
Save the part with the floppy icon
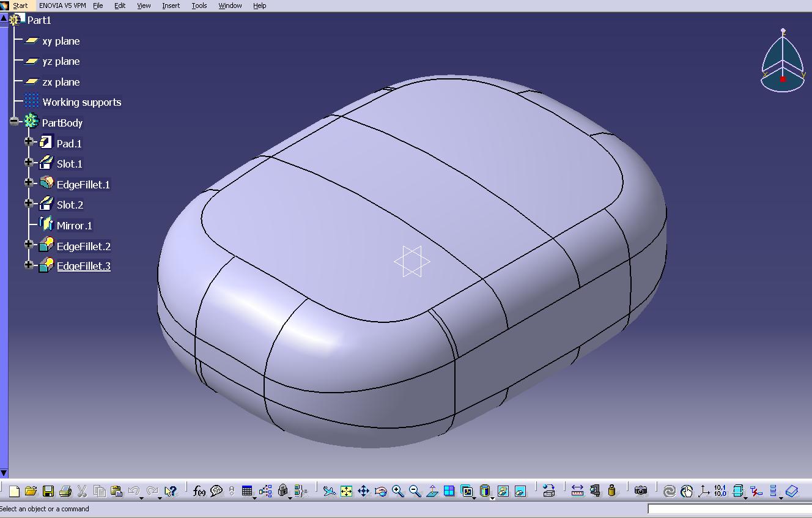[48, 491]
